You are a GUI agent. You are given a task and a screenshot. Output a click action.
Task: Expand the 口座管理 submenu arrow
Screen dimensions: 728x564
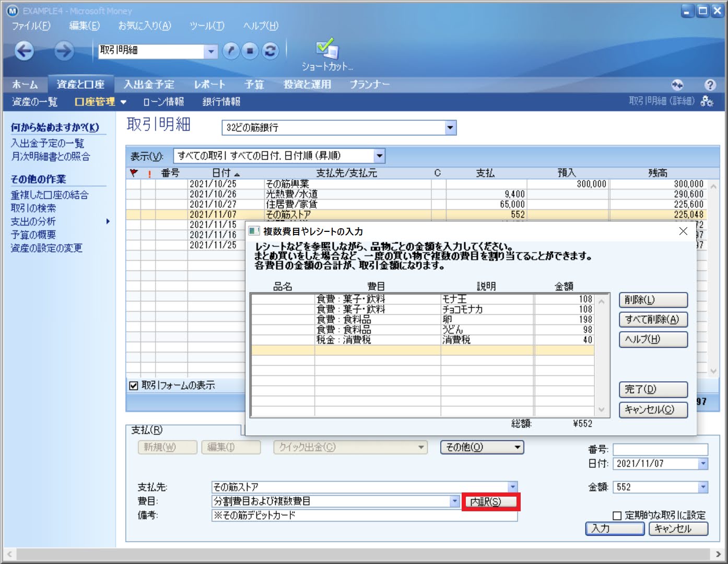(123, 102)
